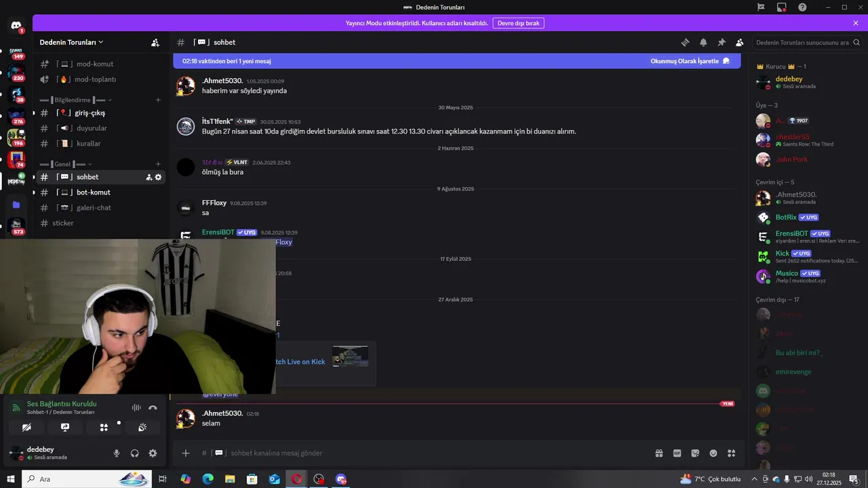Viewport: 868px width, 488px height.
Task: Toggle noise suppression waveform icon
Action: click(x=136, y=407)
